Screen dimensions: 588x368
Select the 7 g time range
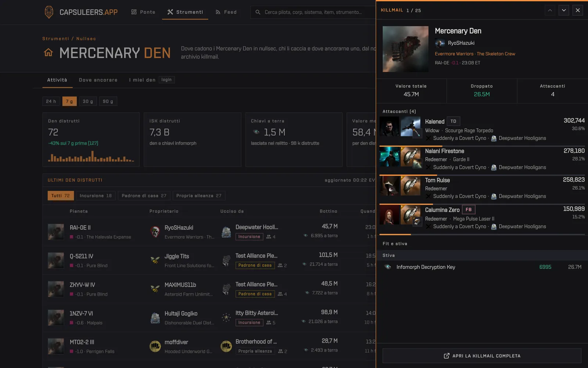point(69,101)
